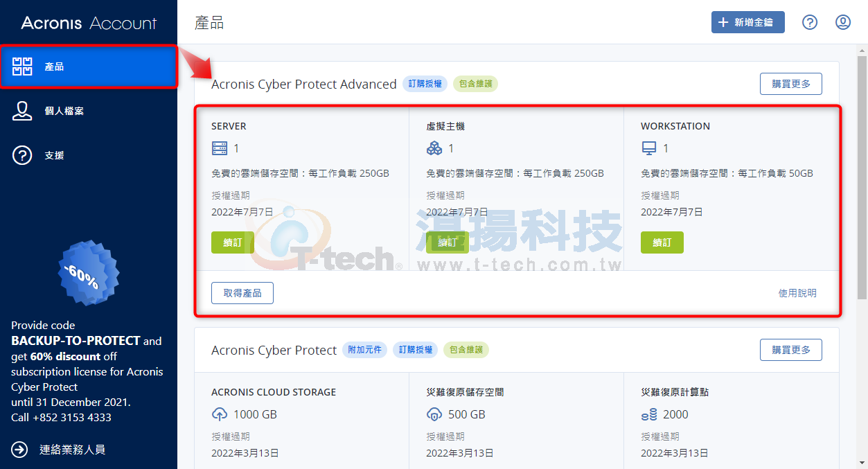868x469 pixels.
Task: Click the 取得產品 button
Action: click(242, 293)
